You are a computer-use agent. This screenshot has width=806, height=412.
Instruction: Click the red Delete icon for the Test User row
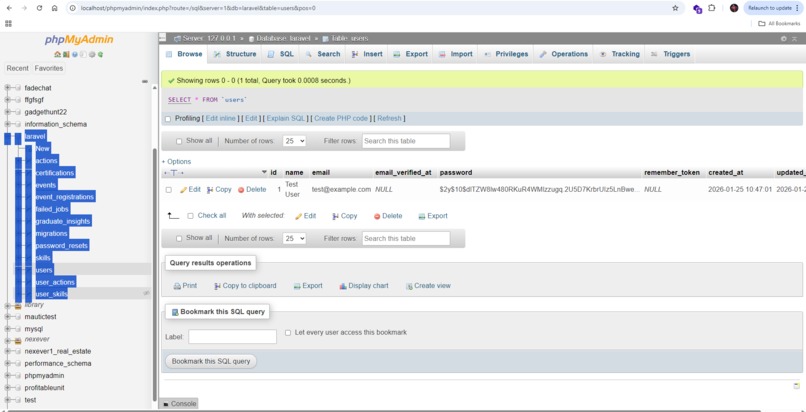(241, 190)
